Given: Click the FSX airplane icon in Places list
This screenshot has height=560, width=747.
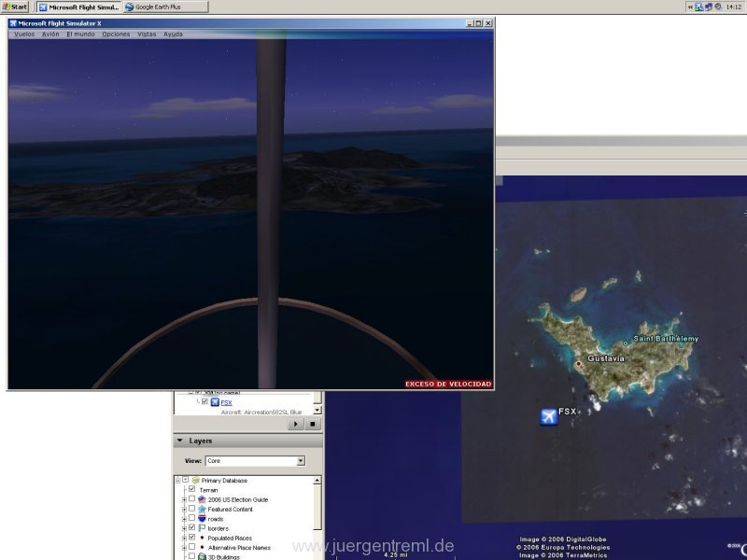Looking at the screenshot, I should coord(215,402).
